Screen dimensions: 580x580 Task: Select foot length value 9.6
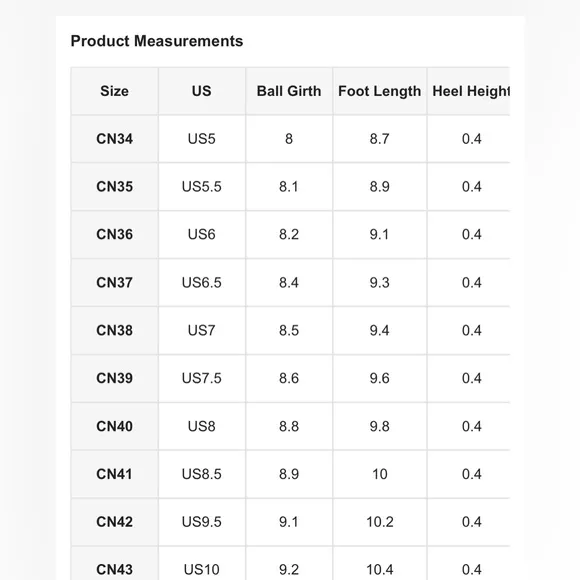point(380,378)
